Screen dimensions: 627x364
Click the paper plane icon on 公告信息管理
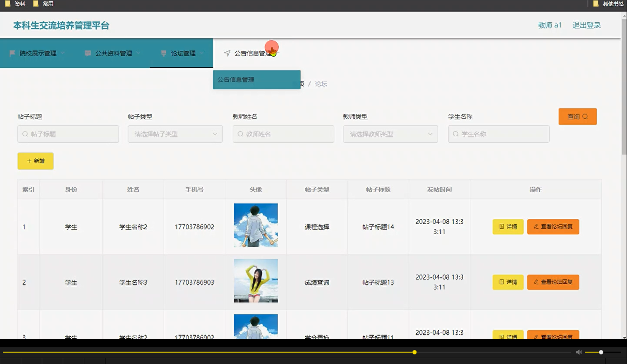tap(227, 53)
